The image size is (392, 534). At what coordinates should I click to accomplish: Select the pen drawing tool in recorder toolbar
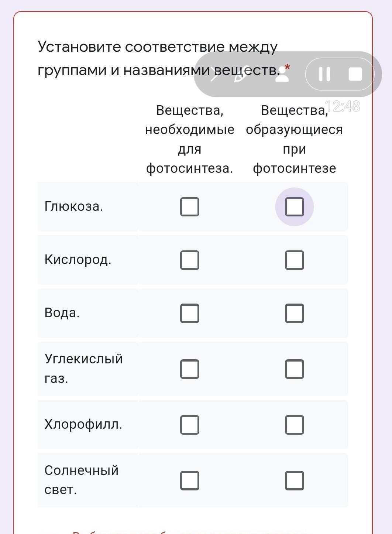tap(240, 75)
